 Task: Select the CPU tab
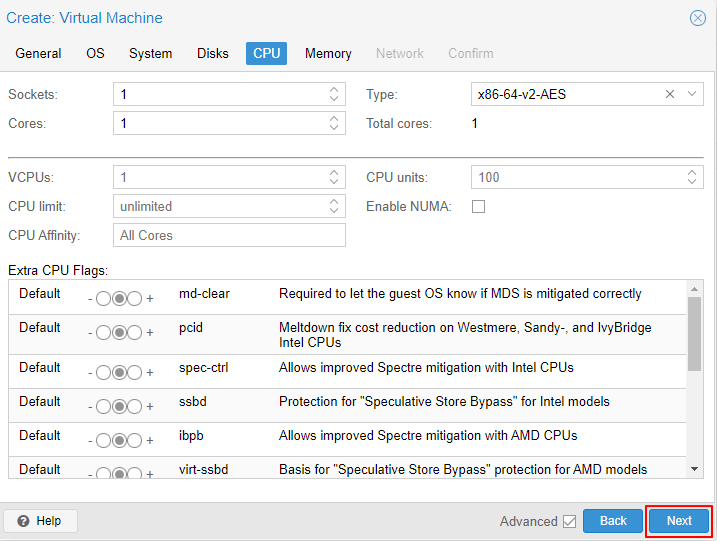pos(267,54)
